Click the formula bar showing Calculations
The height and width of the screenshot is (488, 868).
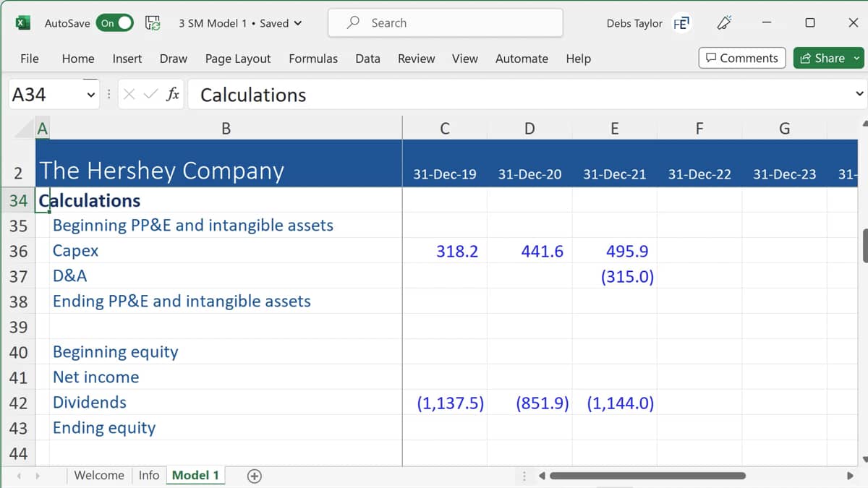click(519, 95)
